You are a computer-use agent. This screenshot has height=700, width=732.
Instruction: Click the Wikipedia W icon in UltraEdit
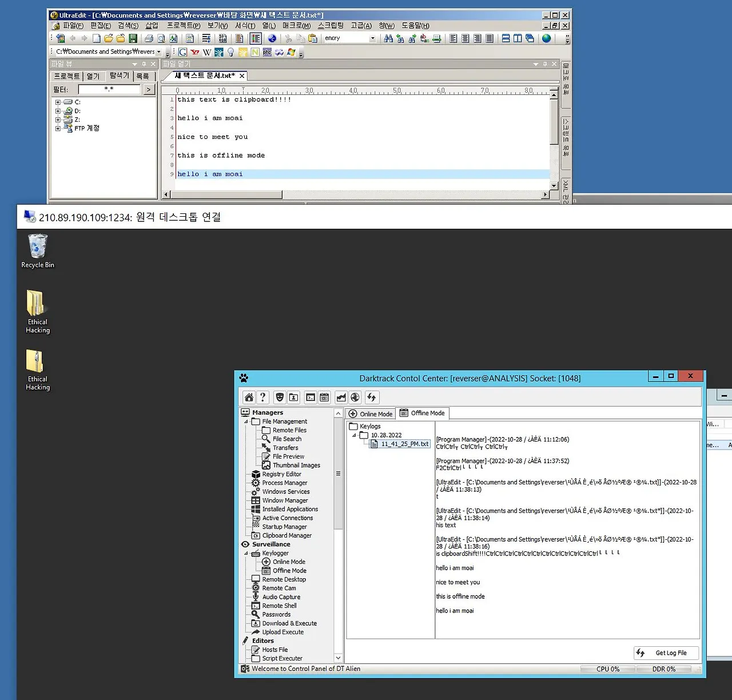(x=207, y=52)
